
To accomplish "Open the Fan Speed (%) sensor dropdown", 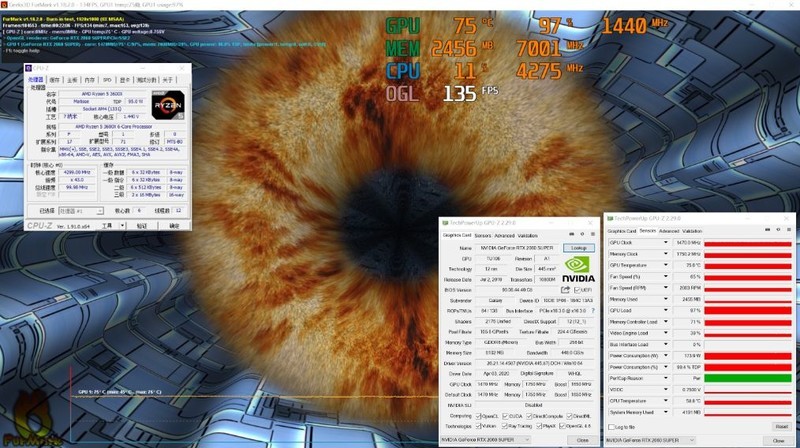I will (665, 277).
